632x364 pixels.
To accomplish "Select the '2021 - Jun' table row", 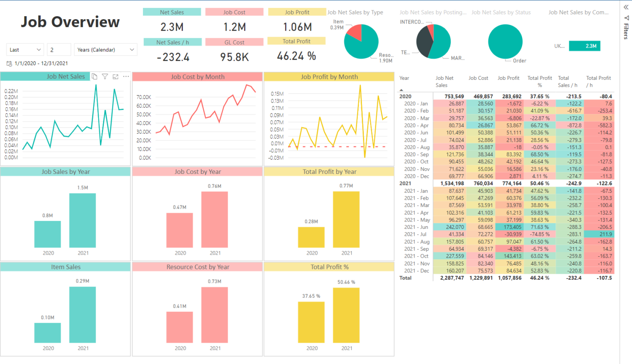I will [x=506, y=227].
